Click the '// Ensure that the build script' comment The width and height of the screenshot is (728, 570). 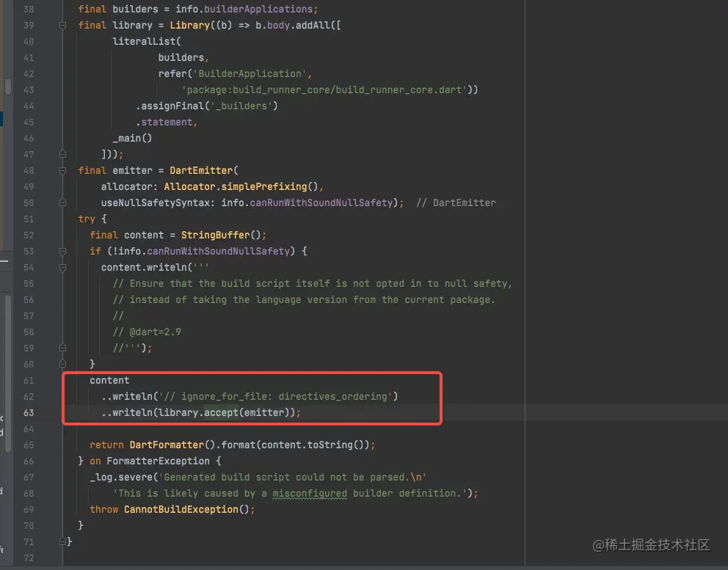click(x=312, y=284)
